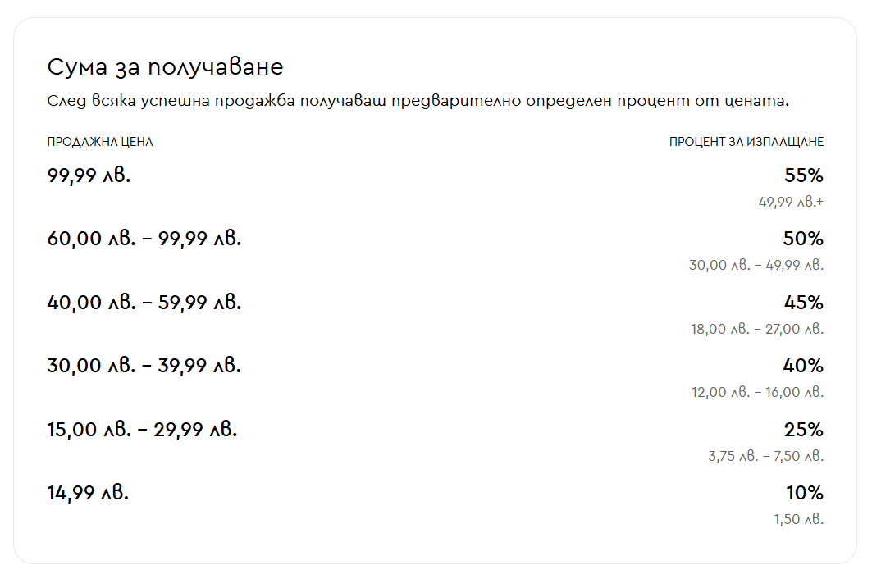Click the "ПРОДАЖНА ЦЕНА" column header
This screenshot has width=872, height=588.
(100, 142)
